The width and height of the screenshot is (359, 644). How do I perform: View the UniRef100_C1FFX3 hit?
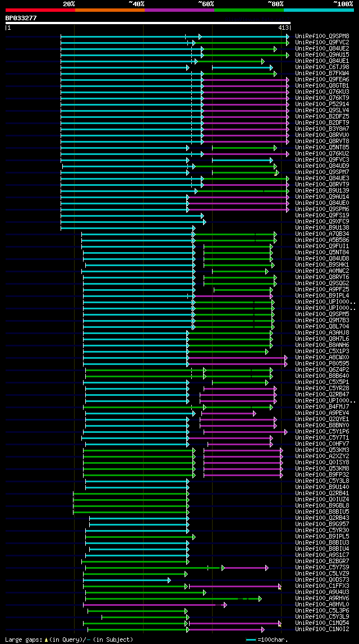322,586
